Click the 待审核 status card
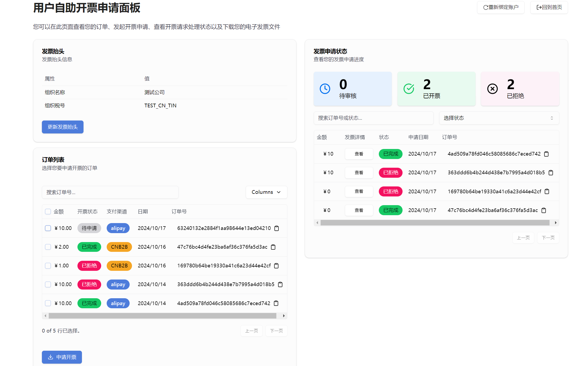 coord(353,89)
